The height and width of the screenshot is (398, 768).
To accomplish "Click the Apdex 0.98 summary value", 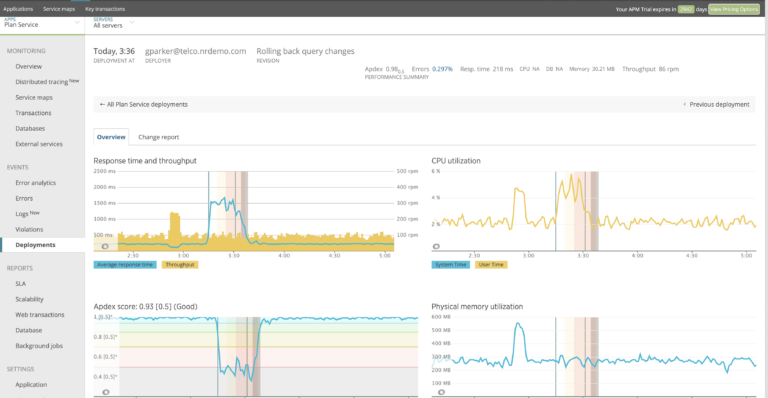I will coord(384,70).
